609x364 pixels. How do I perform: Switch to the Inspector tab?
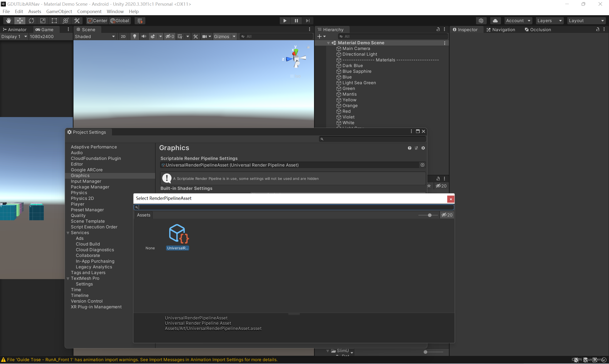point(465,30)
